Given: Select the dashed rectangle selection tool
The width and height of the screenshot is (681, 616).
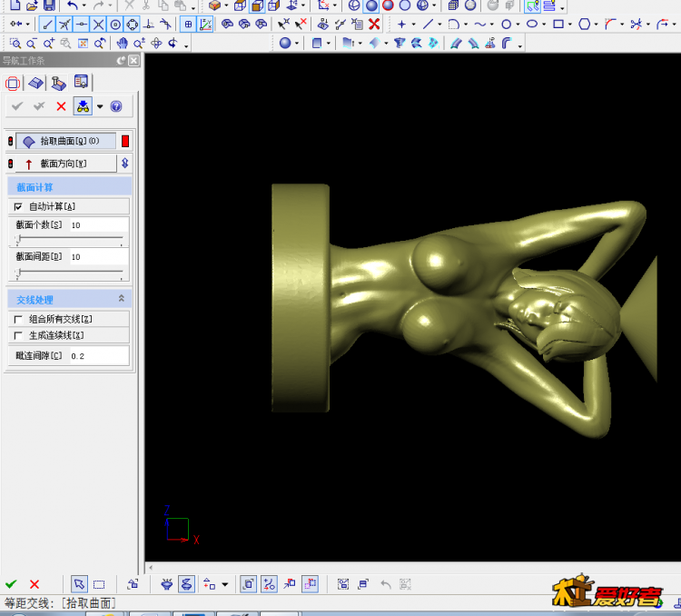Looking at the screenshot, I should [99, 584].
